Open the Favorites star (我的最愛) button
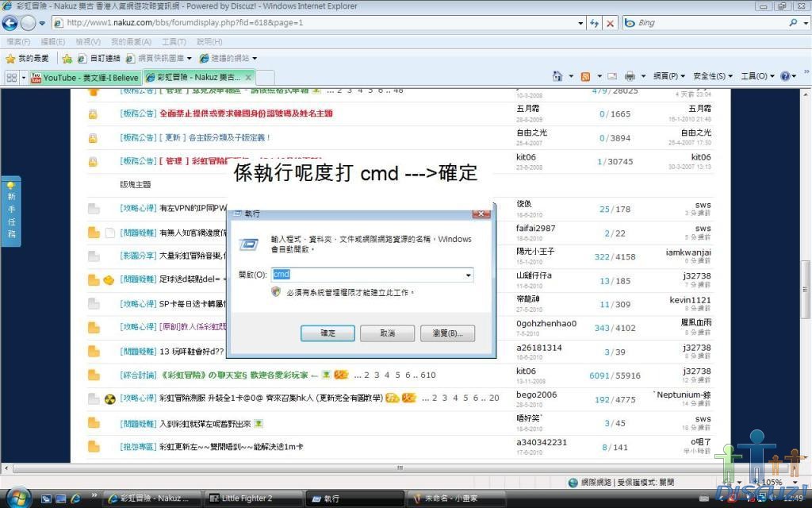Viewport: 812px width, 508px height. pyautogui.click(x=27, y=58)
